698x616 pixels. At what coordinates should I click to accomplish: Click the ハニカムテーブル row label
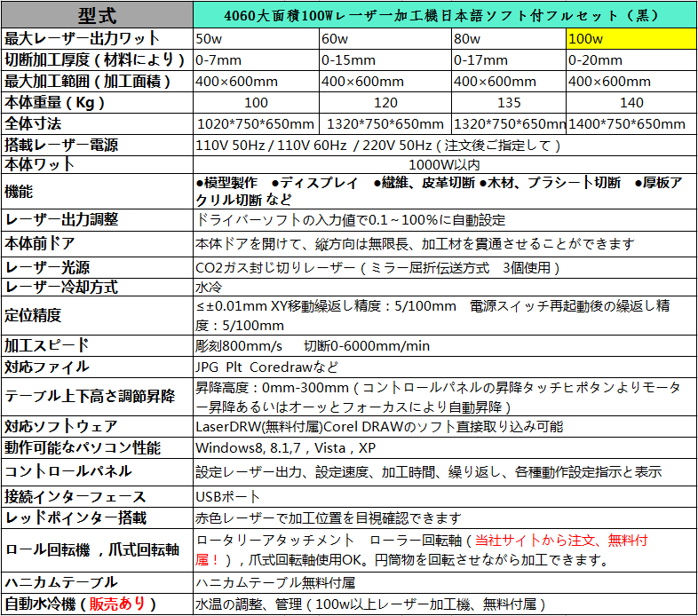97,582
